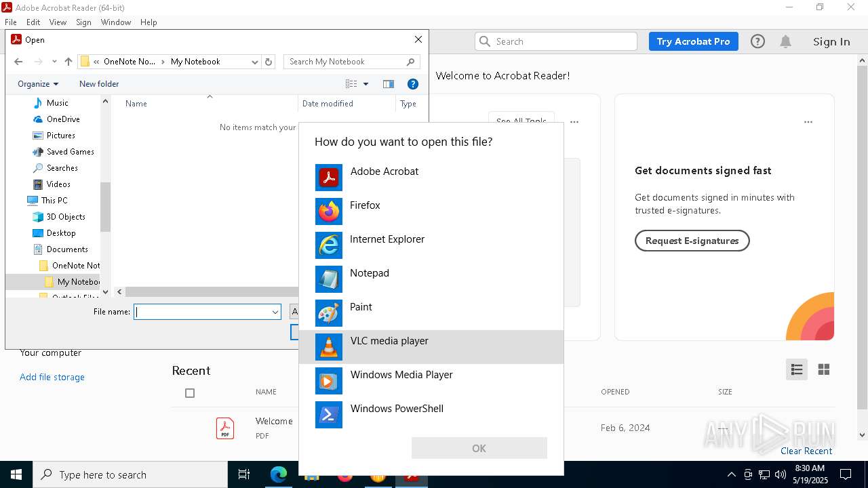Image resolution: width=868 pixels, height=488 pixels.
Task: Select Music in the navigation tree
Action: coord(57,103)
